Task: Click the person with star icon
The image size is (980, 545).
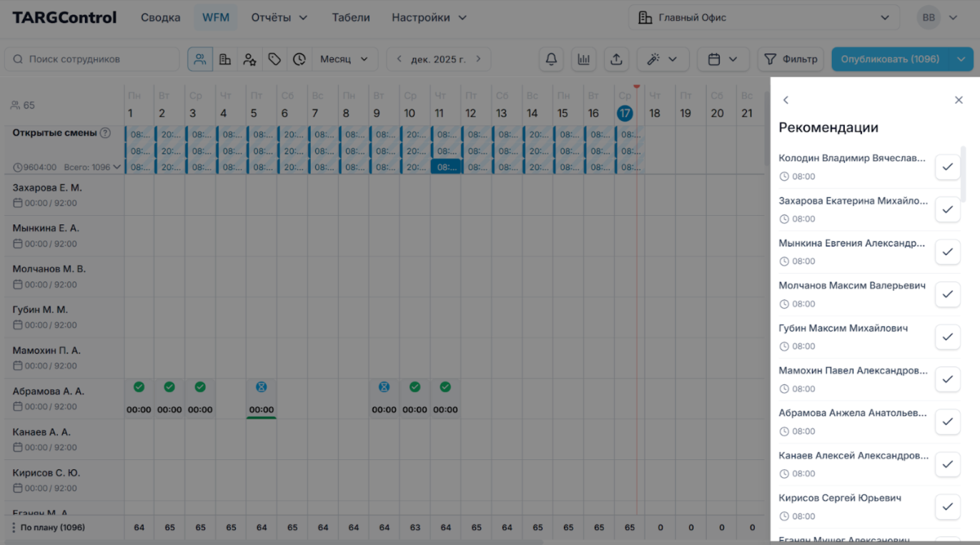Action: coord(249,59)
